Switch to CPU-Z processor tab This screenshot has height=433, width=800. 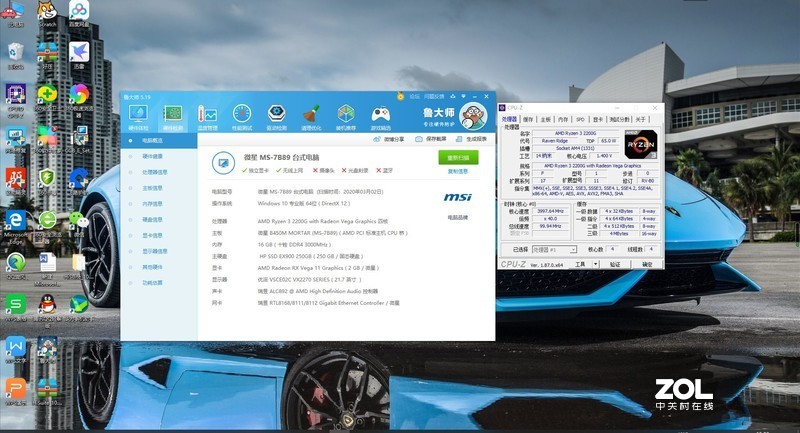(x=509, y=119)
